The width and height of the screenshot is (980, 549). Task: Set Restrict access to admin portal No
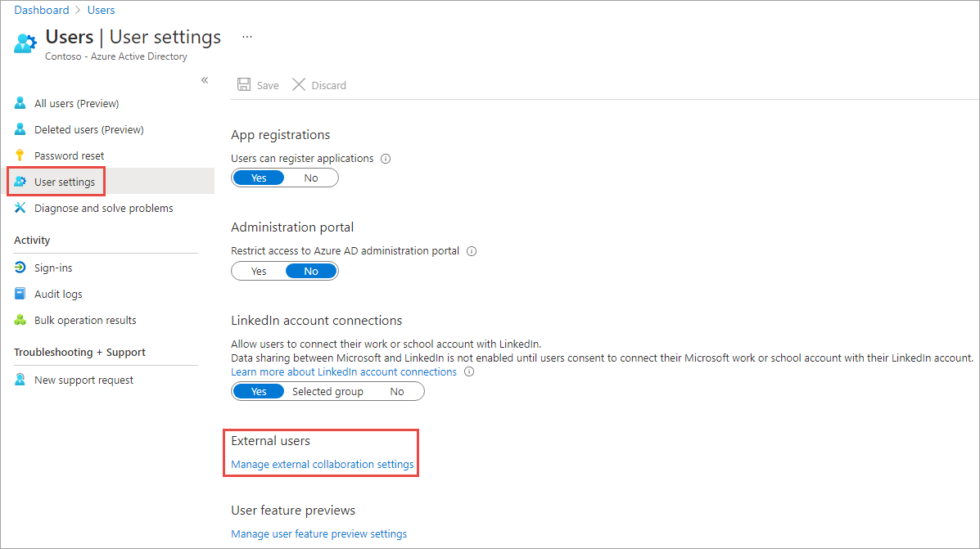pos(311,271)
